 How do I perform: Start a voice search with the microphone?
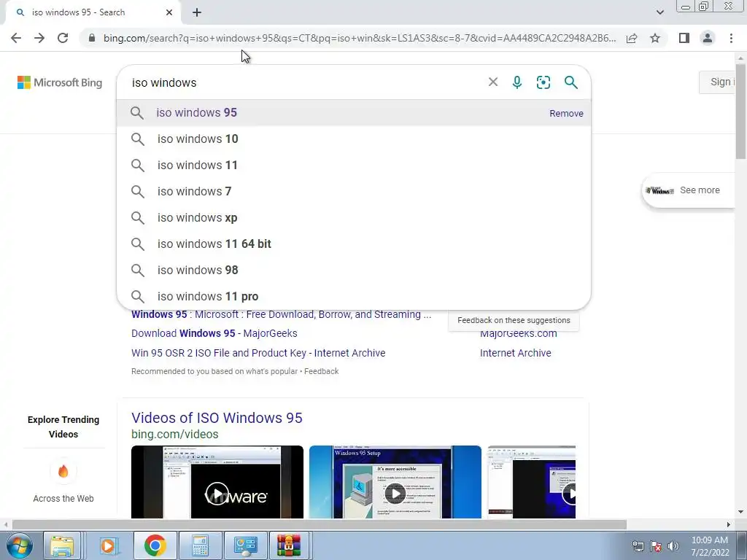[517, 82]
